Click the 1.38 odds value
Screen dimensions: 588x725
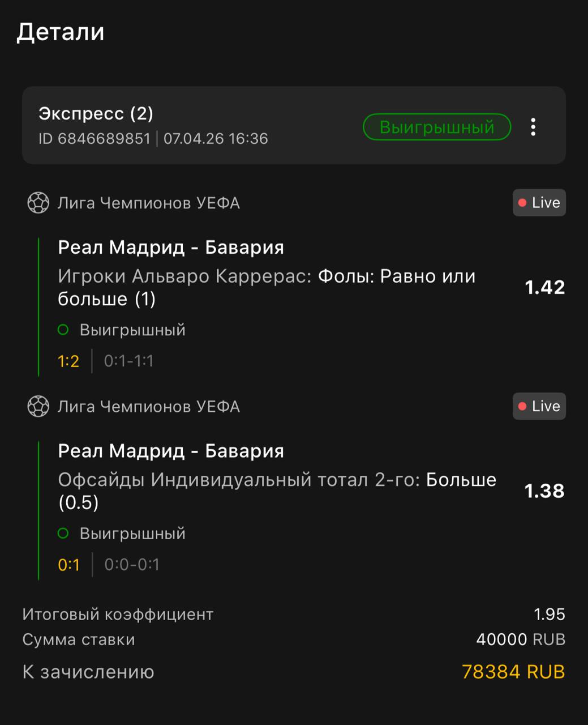pyautogui.click(x=544, y=491)
